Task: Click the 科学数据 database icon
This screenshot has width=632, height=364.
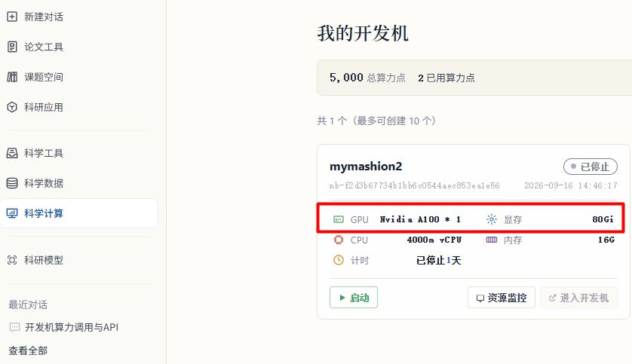Action: 12,183
